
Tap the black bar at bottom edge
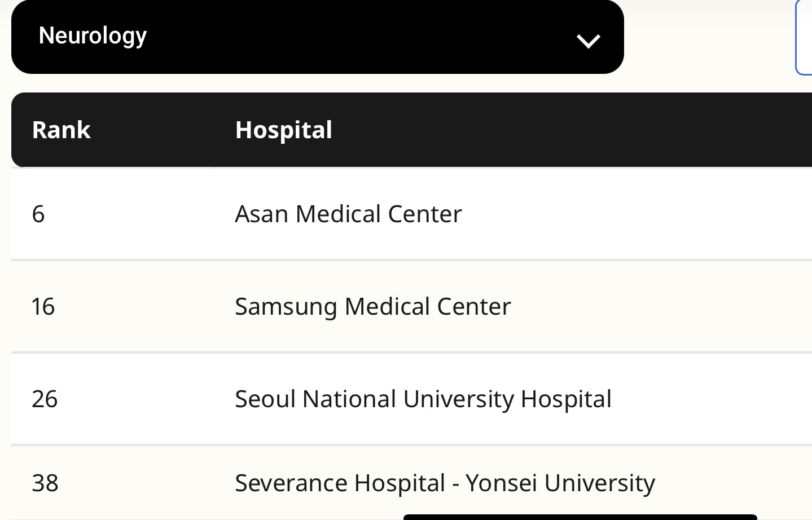(580, 517)
